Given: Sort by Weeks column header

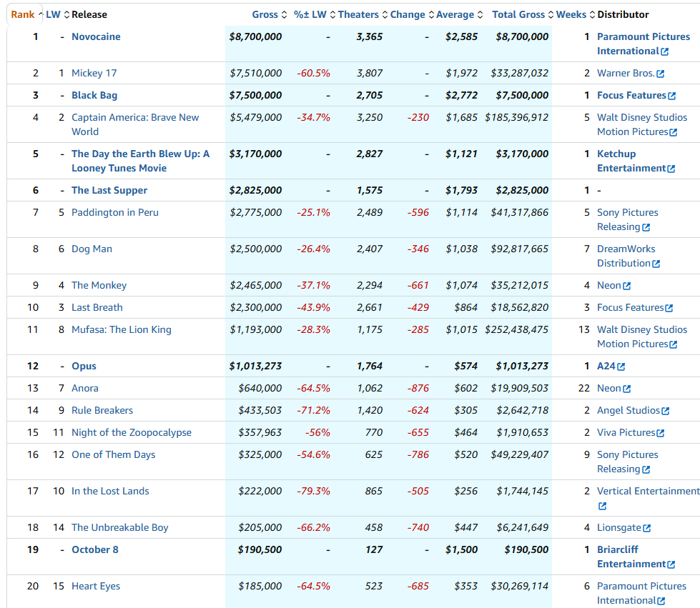Looking at the screenshot, I should (571, 14).
